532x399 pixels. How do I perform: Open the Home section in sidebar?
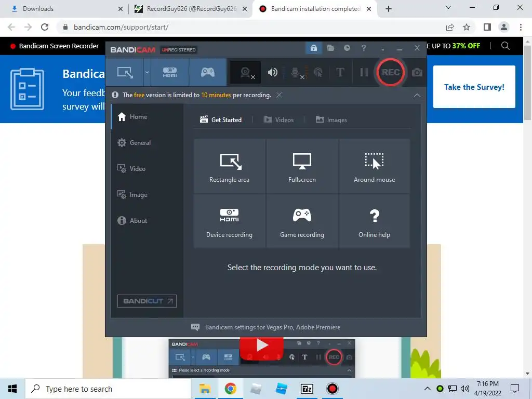pos(132,117)
